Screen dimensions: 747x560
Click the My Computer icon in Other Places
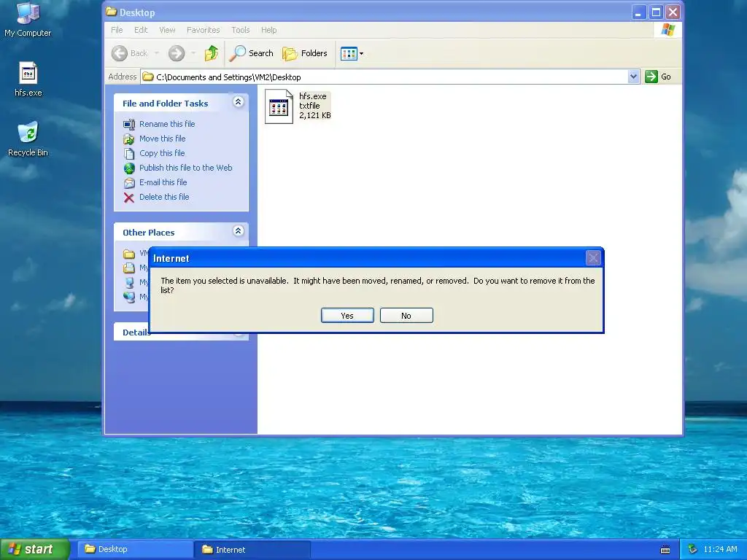129,282
